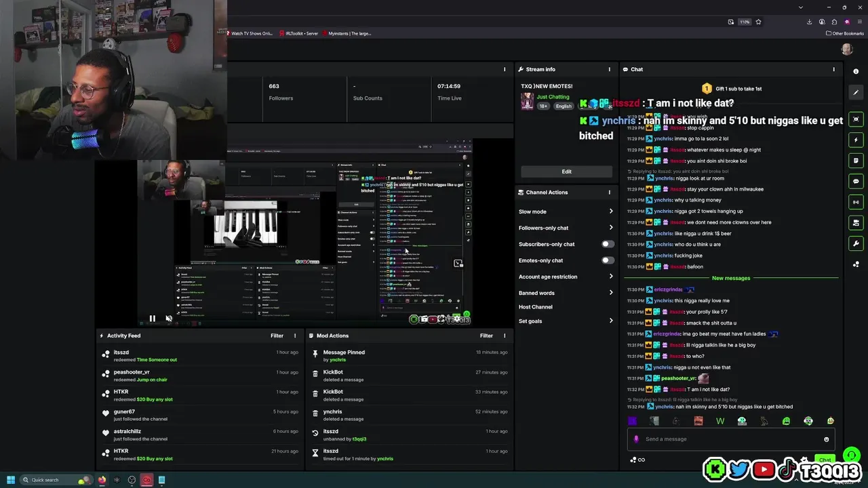Unmute the stream preview player
This screenshot has height=488, width=868.
tap(169, 319)
